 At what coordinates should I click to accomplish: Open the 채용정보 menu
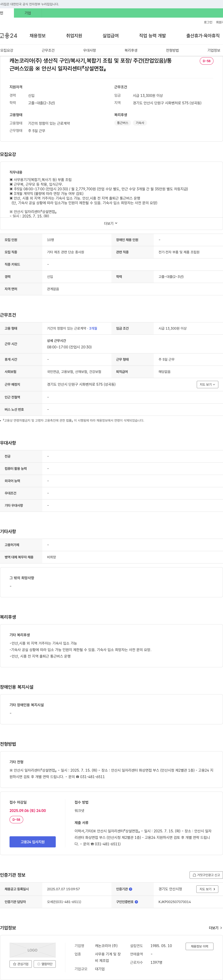[x=38, y=36]
